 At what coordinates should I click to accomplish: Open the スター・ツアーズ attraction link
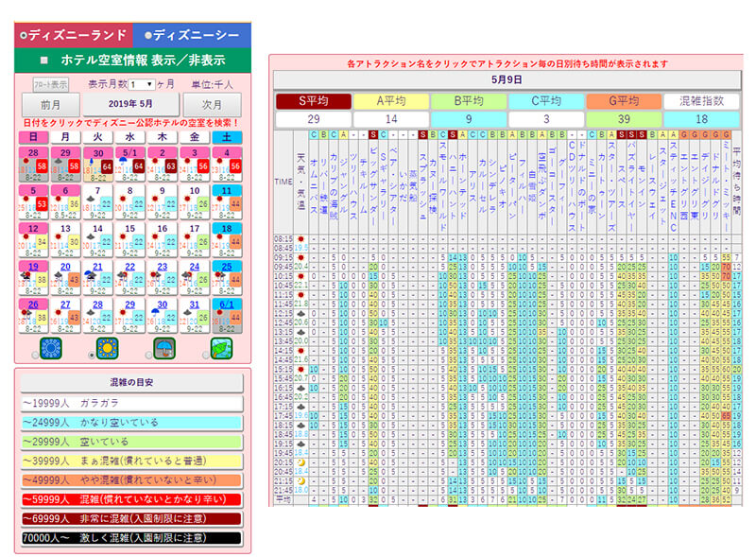[x=611, y=185]
